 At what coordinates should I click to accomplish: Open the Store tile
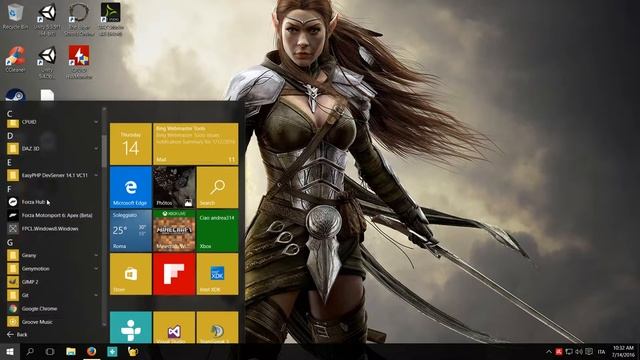131,274
